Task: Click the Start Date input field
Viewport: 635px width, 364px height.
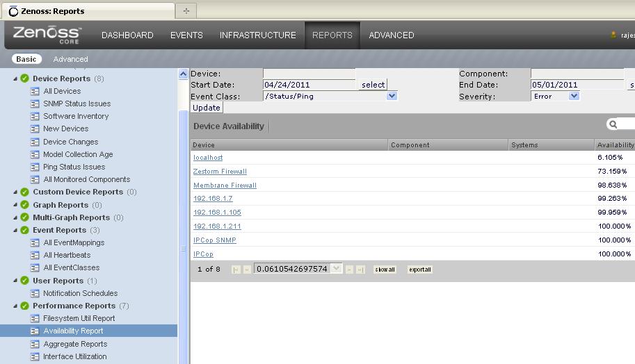Action: (310, 85)
